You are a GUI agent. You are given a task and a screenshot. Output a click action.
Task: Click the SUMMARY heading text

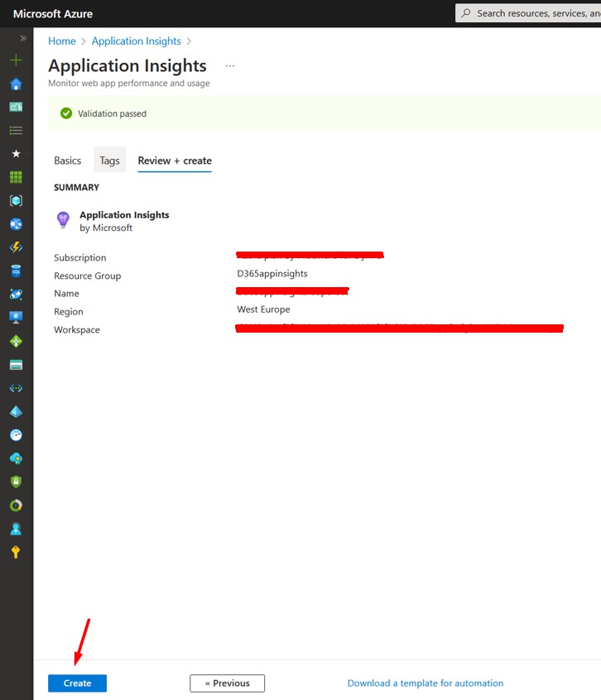(76, 188)
